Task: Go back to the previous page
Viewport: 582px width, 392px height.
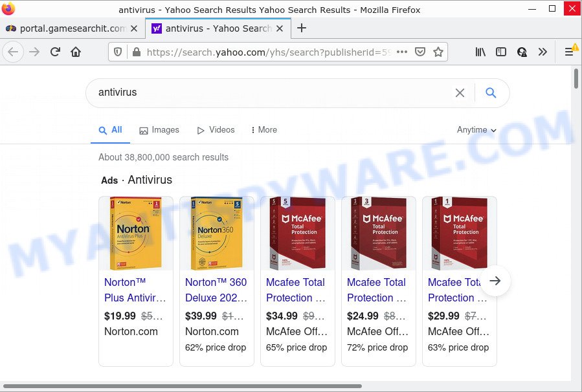Action: point(13,52)
